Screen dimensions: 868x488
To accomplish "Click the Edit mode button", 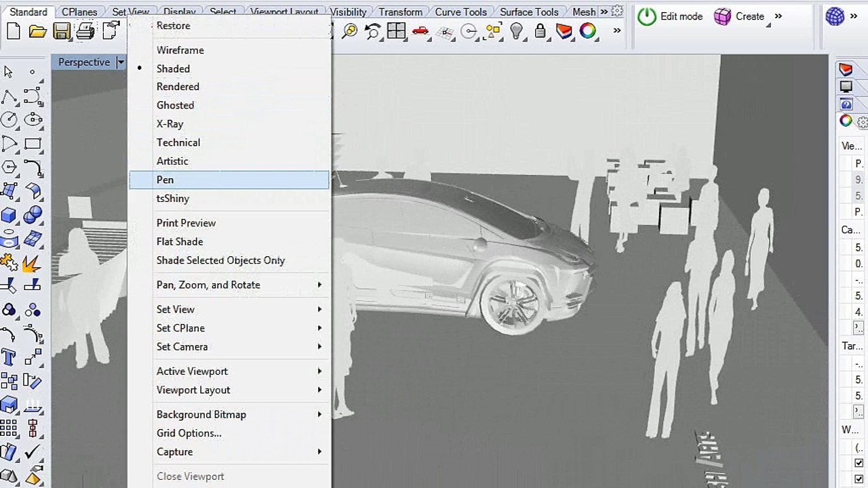I will pos(670,16).
